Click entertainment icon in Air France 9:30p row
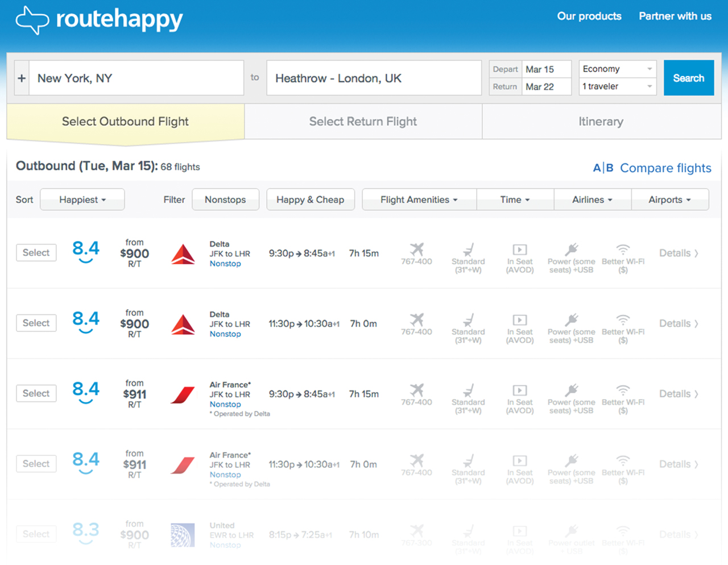728x565 pixels. tap(520, 390)
